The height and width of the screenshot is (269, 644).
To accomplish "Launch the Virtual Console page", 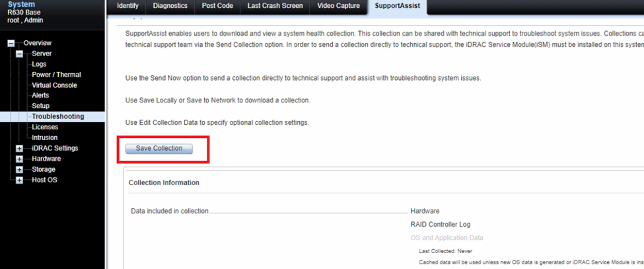I will tap(54, 85).
